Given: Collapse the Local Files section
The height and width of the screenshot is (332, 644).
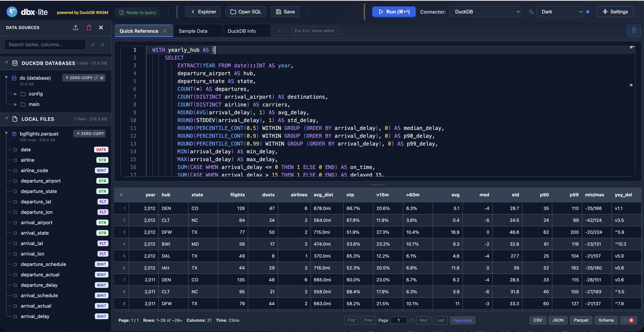Looking at the screenshot, I should pos(7,119).
